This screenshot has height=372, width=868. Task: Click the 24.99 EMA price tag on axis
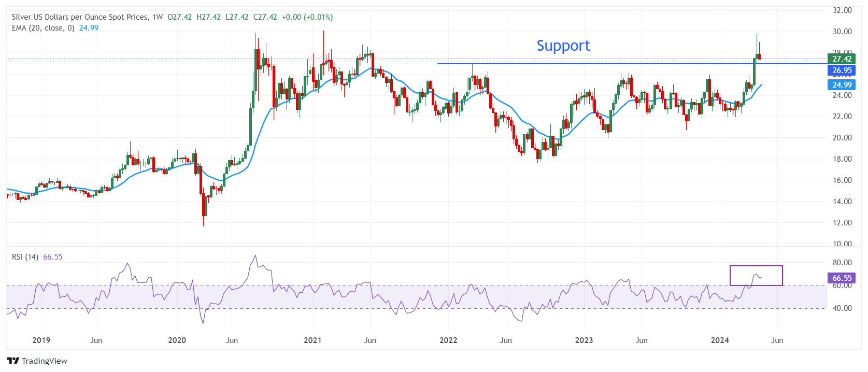click(842, 85)
